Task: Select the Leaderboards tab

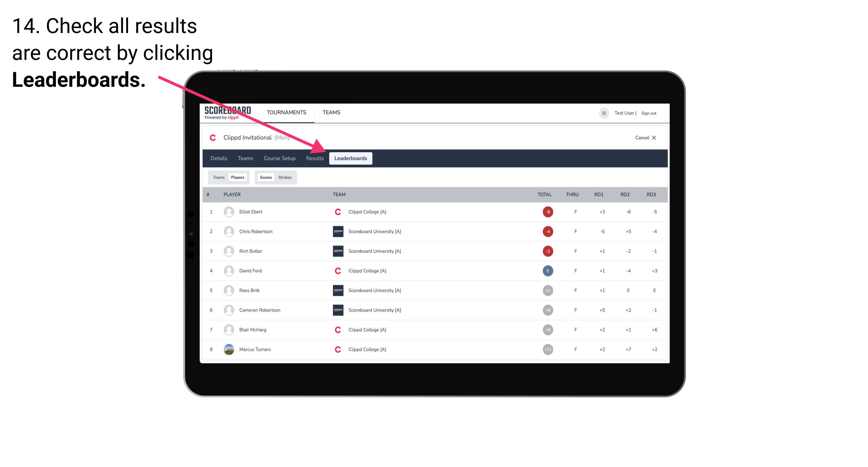Action: (x=351, y=158)
